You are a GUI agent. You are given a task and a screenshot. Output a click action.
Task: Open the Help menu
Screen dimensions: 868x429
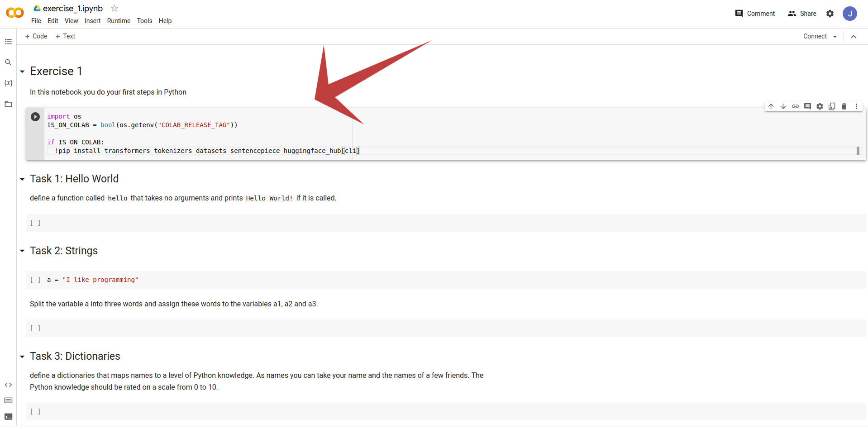(165, 21)
